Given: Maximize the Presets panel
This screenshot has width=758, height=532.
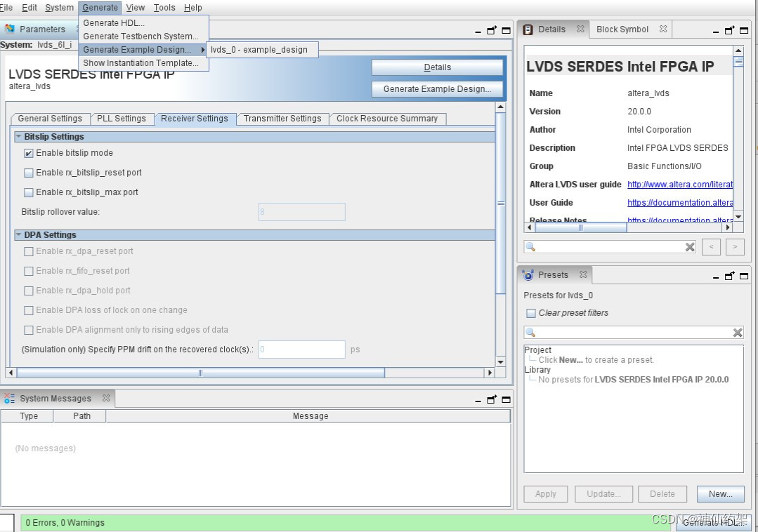Looking at the screenshot, I should 744,276.
